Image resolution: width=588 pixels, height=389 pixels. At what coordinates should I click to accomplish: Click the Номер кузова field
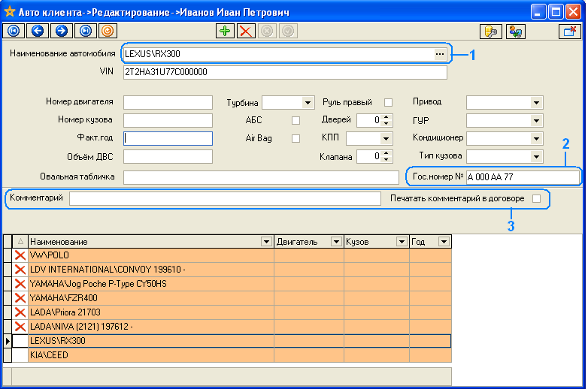168,121
